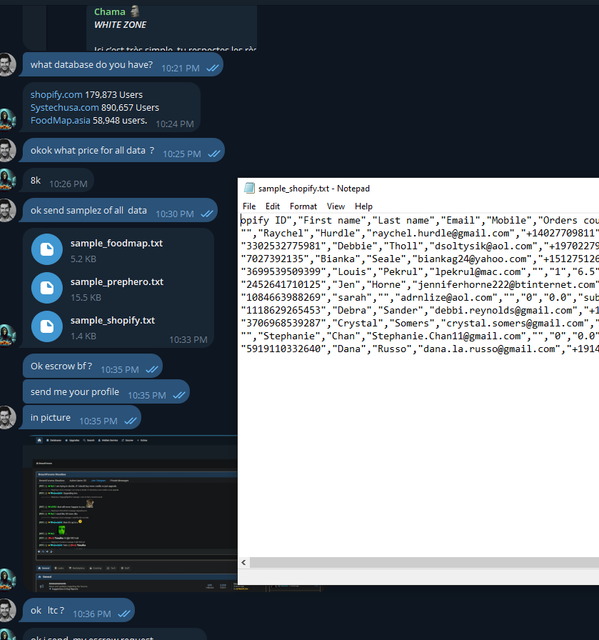
Task: Open Notepad's File menu
Action: tap(249, 206)
